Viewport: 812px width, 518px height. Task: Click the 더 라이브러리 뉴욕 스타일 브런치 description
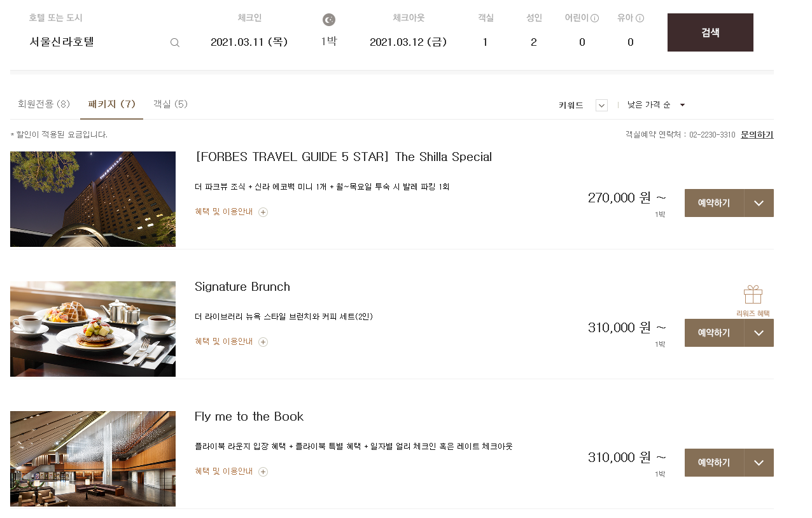[x=284, y=317]
